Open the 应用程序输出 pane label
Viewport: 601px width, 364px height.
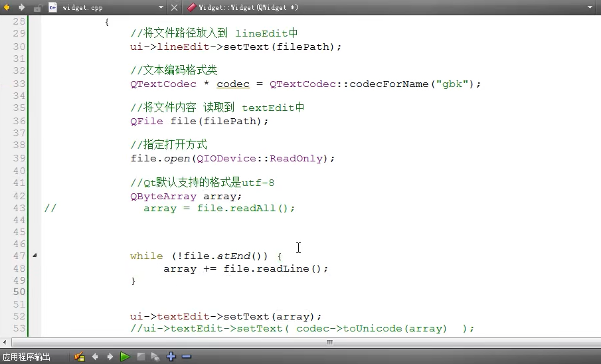click(x=27, y=357)
